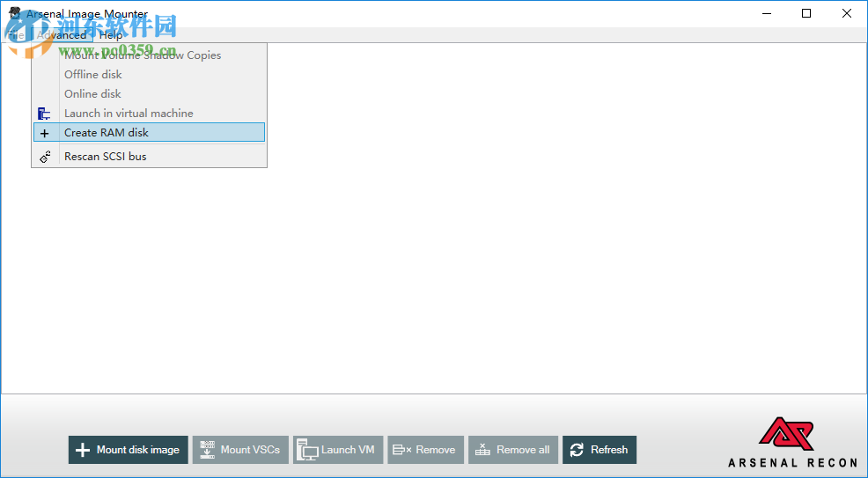This screenshot has width=868, height=478.
Task: Click the virtual machine icon in the menu
Action: click(x=44, y=114)
